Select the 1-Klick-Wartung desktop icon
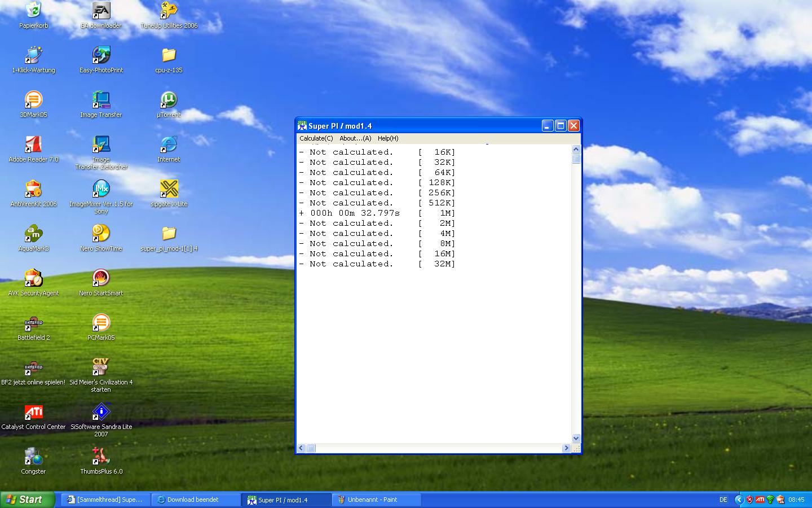This screenshot has height=508, width=812. [33, 55]
